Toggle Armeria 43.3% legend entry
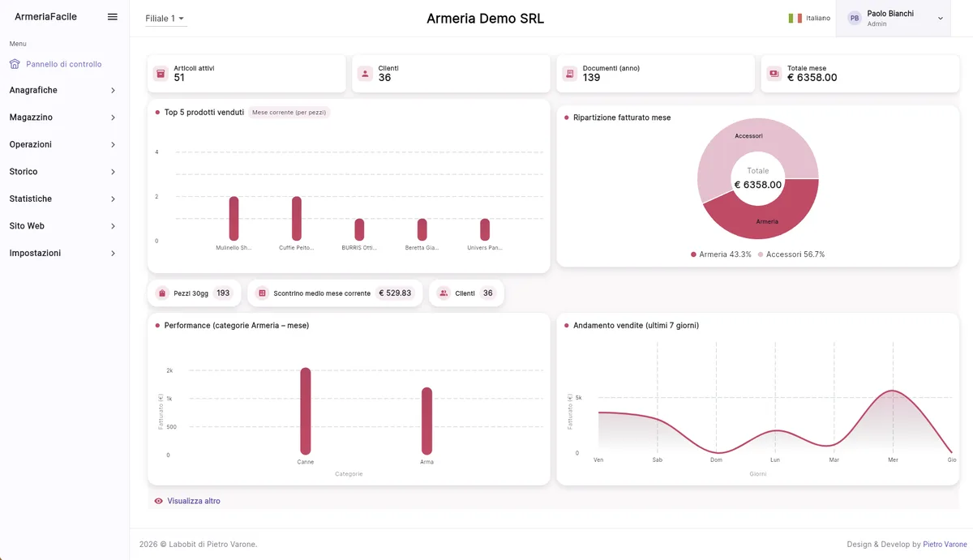 click(721, 254)
